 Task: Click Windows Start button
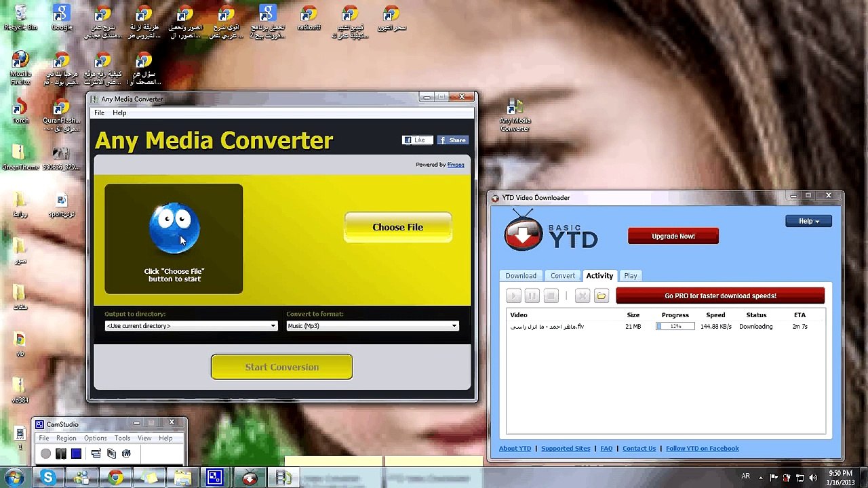pos(14,477)
